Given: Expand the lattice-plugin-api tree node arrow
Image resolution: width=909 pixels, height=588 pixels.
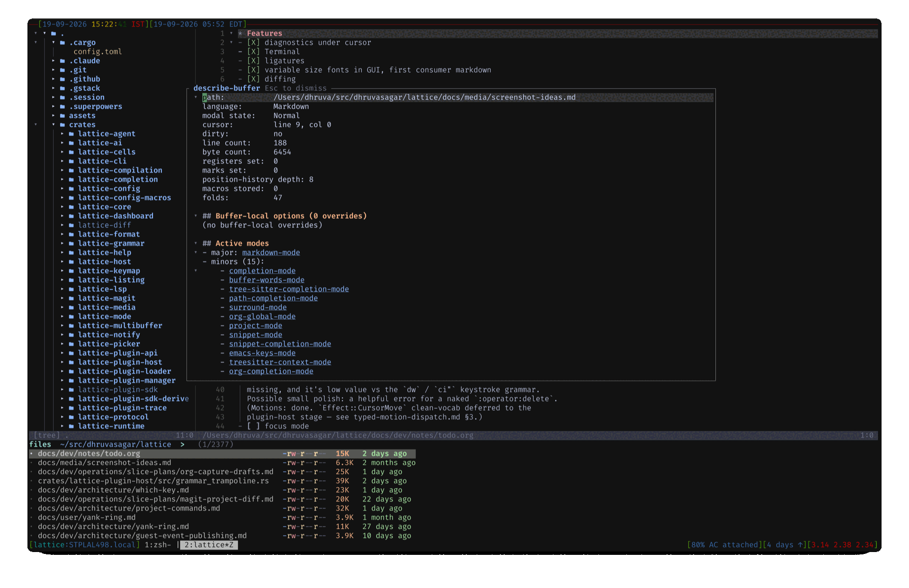Looking at the screenshot, I should (x=62, y=353).
